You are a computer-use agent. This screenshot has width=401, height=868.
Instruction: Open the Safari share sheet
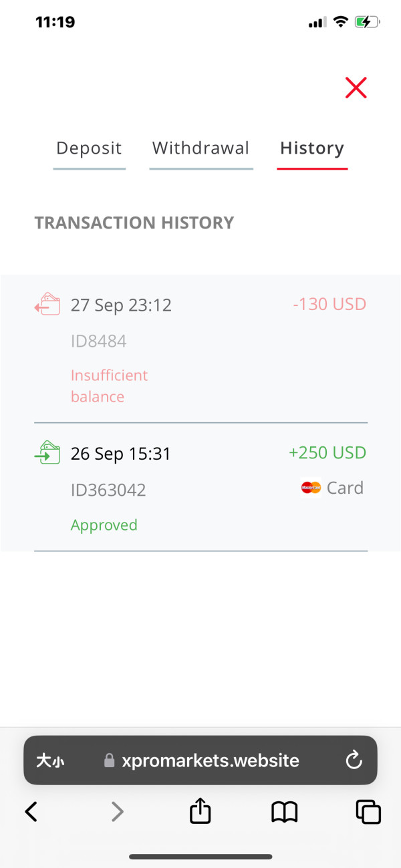pos(200,812)
